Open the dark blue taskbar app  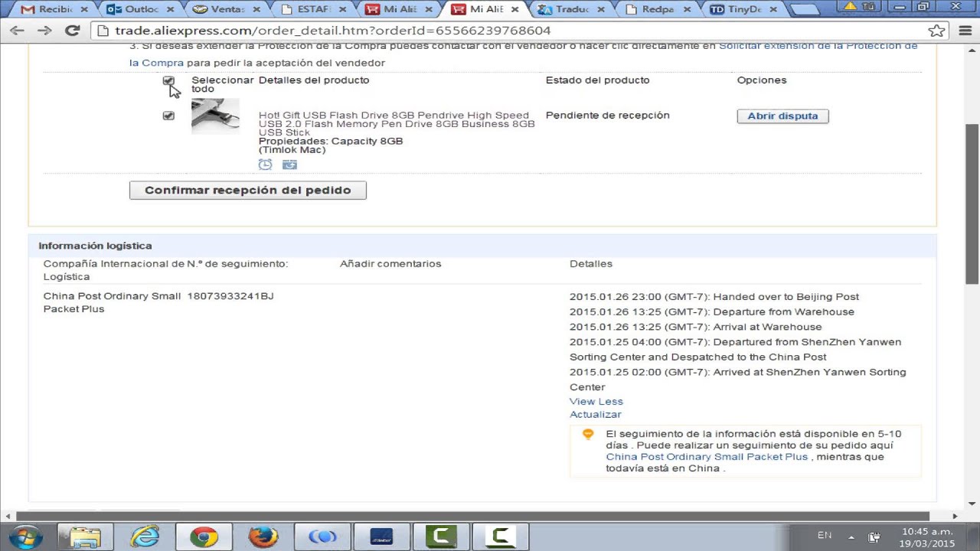[x=381, y=536]
